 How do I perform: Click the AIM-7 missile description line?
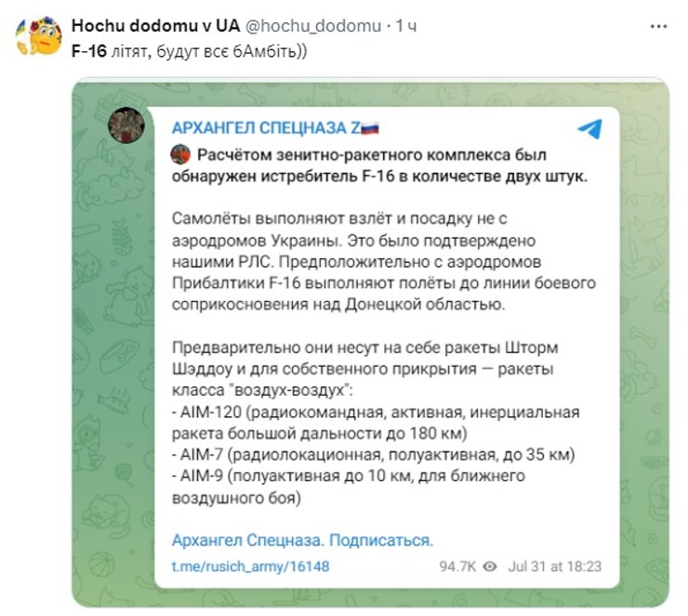pyautogui.click(x=373, y=454)
